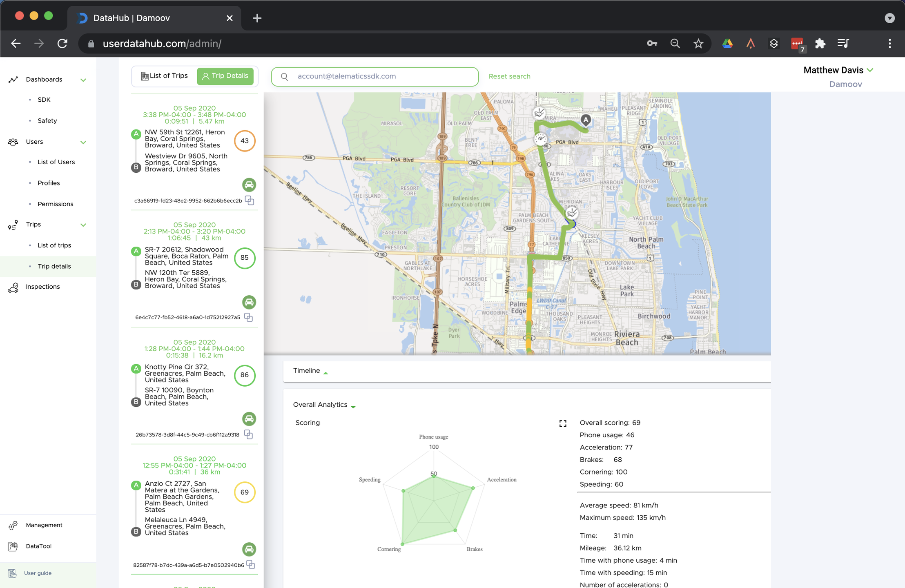This screenshot has width=905, height=588.
Task: Open browser extensions puzzle icon
Action: coord(820,44)
